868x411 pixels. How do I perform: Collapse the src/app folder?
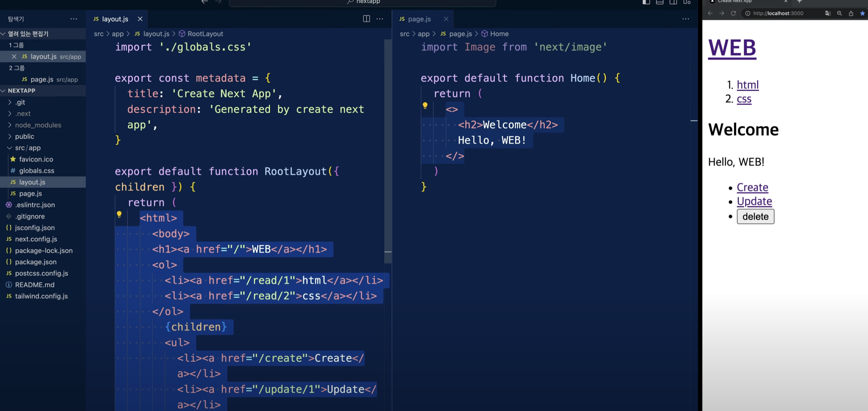[27, 148]
